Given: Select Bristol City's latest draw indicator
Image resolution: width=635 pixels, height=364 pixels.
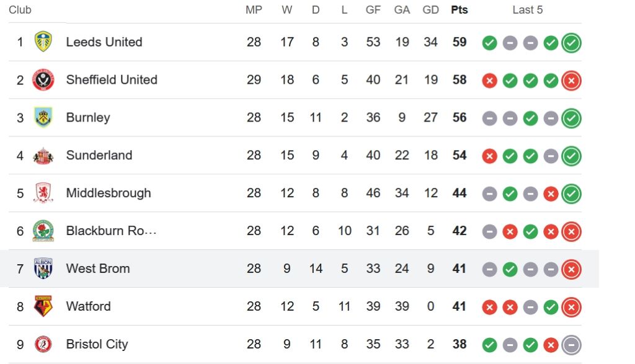Looking at the screenshot, I should [571, 345].
